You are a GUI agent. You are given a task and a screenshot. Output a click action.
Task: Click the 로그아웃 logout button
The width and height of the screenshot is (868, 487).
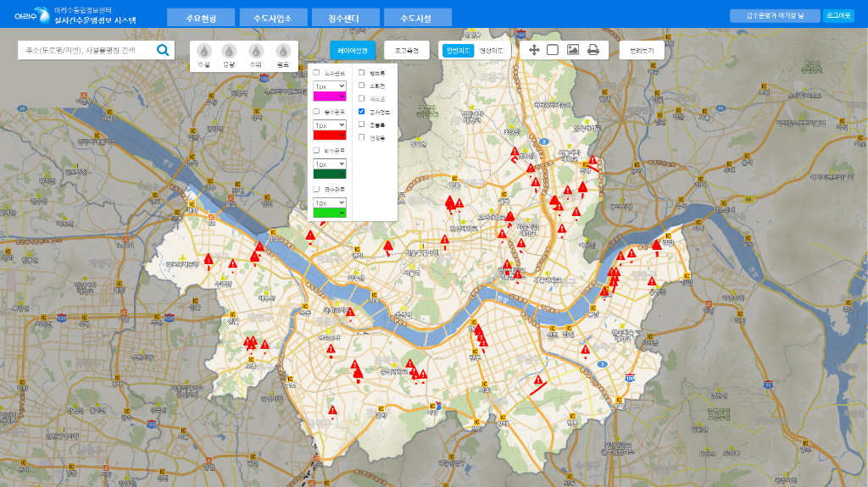coord(838,15)
